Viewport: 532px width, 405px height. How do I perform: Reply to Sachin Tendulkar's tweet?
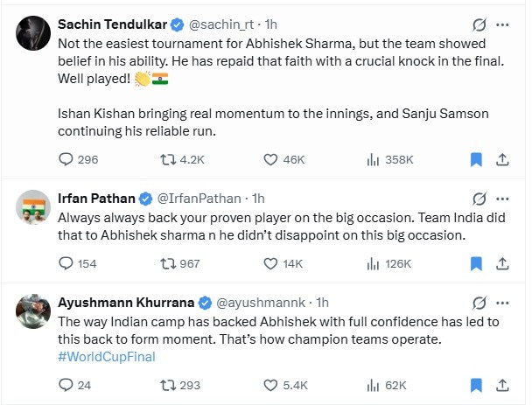point(66,159)
